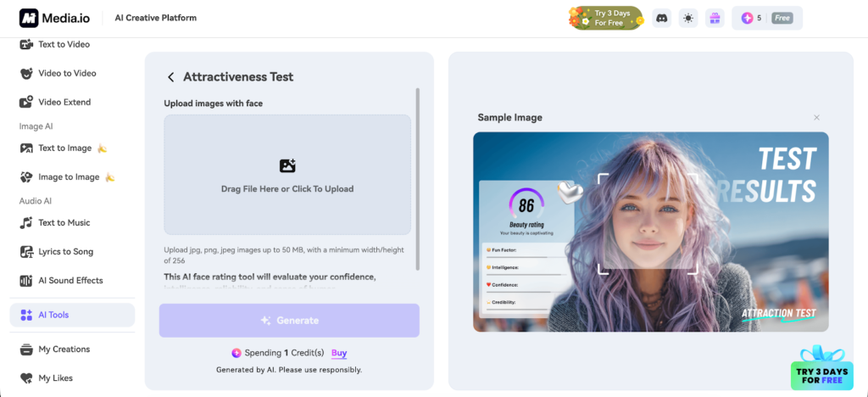Open Video Extend tool
This screenshot has width=868, height=397.
click(x=64, y=102)
